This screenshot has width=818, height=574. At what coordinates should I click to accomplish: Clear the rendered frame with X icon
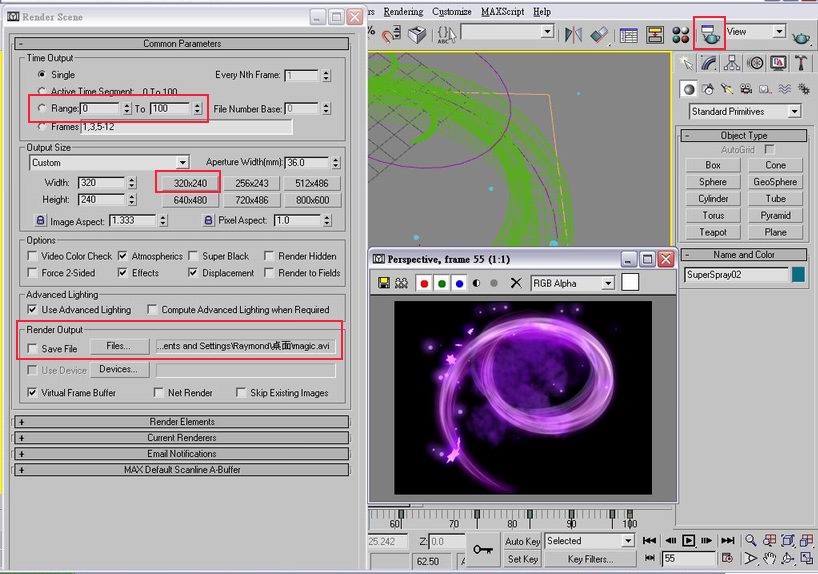coord(516,283)
